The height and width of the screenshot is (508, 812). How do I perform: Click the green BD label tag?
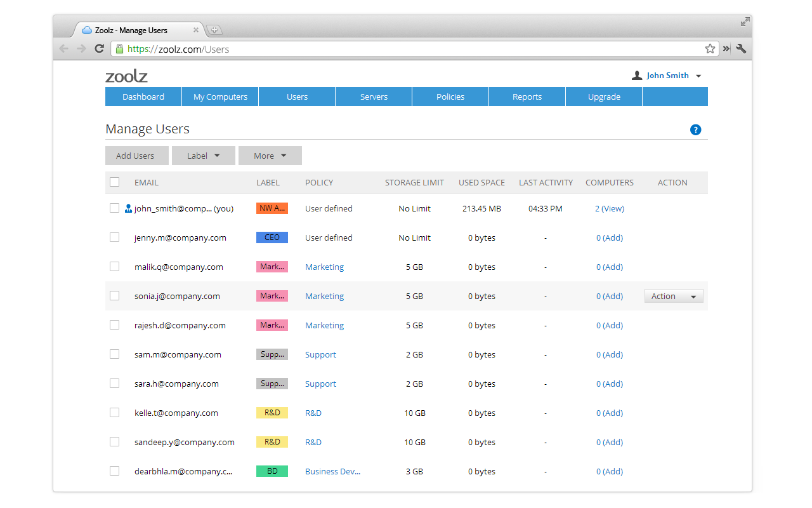click(x=272, y=471)
